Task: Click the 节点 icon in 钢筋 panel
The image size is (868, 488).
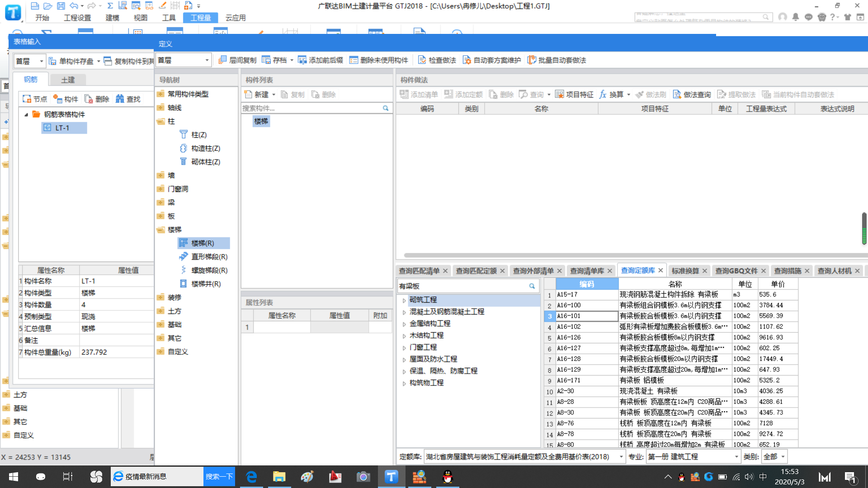Action: click(27, 99)
